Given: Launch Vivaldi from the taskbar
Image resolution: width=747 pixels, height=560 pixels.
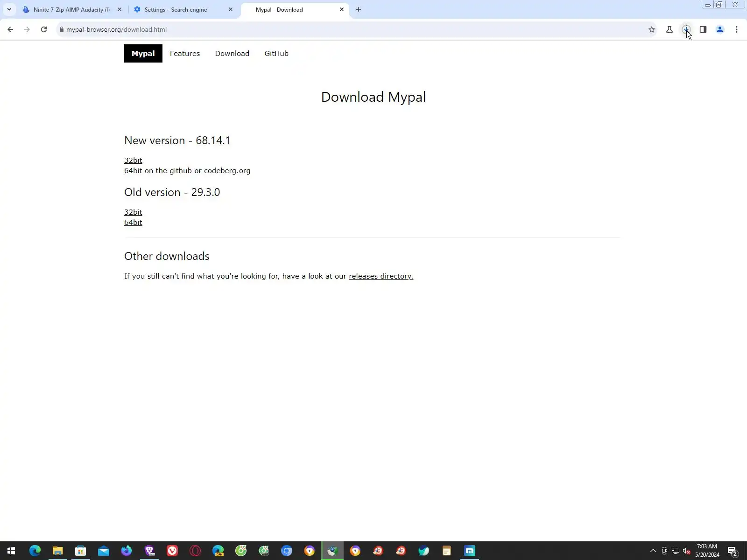Looking at the screenshot, I should click(172, 551).
